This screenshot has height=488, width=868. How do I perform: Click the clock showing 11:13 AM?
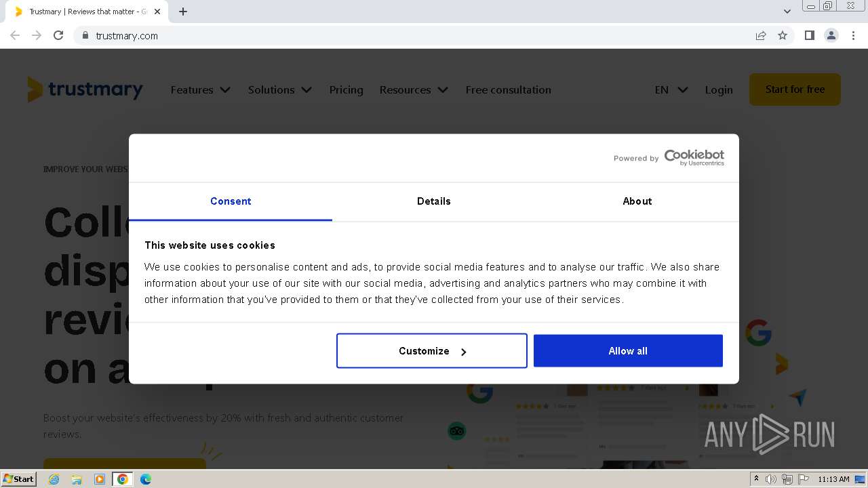click(833, 479)
